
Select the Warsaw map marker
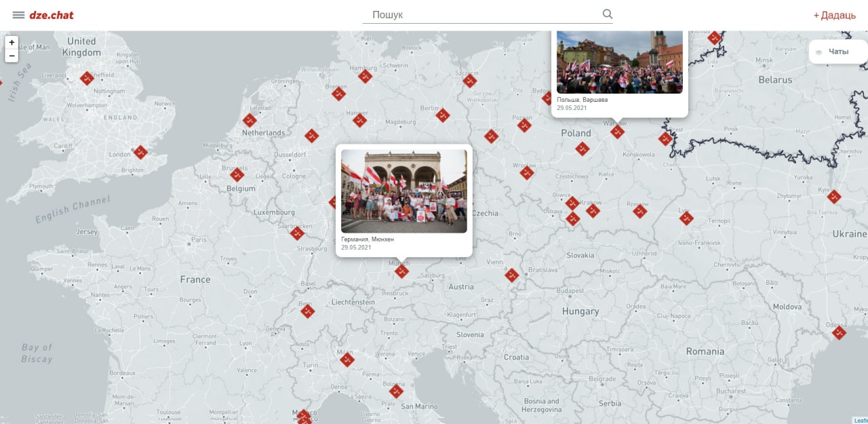(x=617, y=132)
